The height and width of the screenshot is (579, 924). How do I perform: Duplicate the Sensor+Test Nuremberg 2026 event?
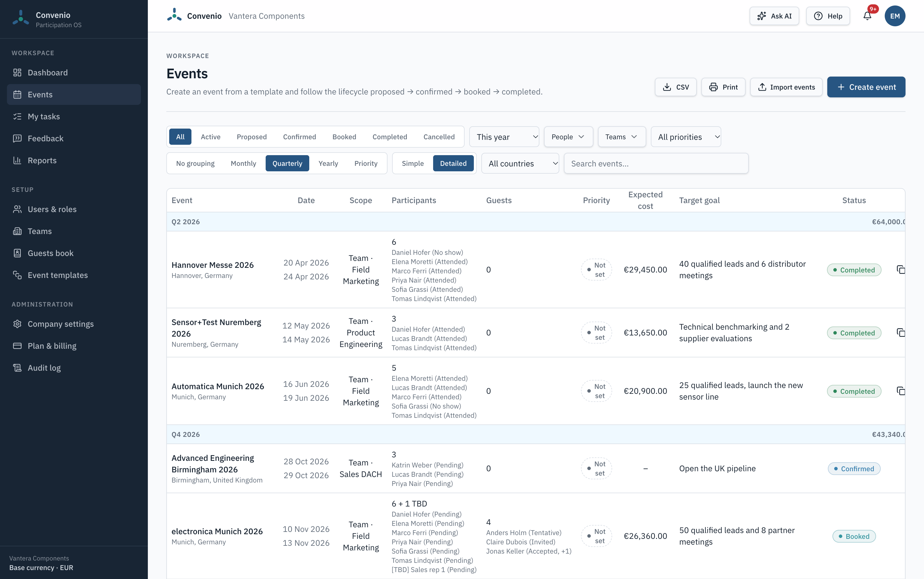coord(901,332)
